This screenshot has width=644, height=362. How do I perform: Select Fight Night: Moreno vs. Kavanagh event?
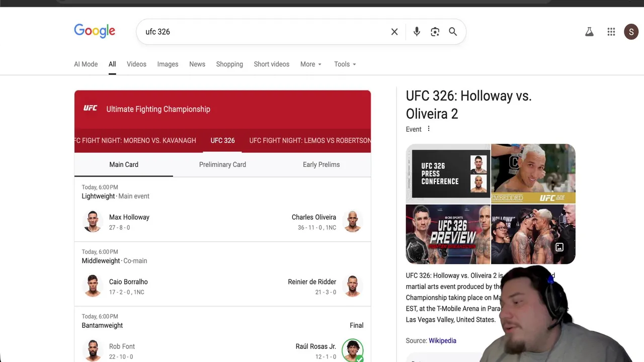pyautogui.click(x=135, y=140)
